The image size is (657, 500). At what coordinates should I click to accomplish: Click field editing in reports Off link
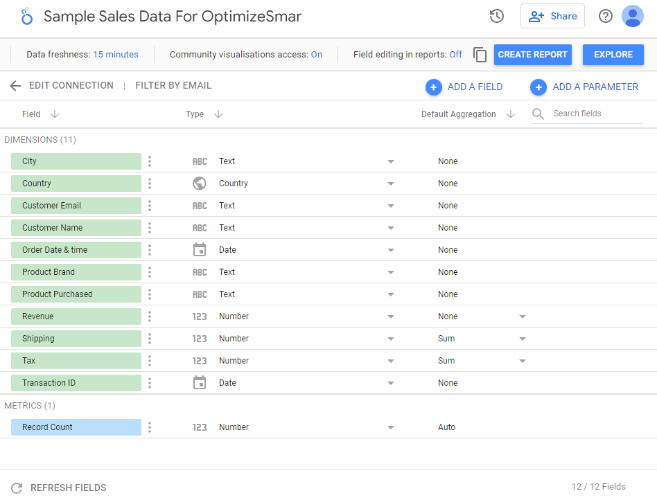click(455, 55)
